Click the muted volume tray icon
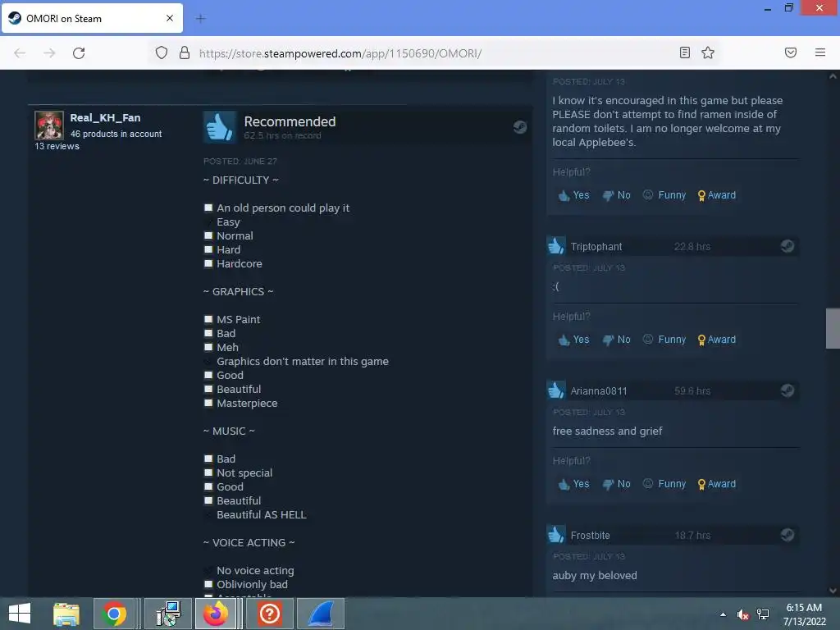840x630 pixels. 742,614
